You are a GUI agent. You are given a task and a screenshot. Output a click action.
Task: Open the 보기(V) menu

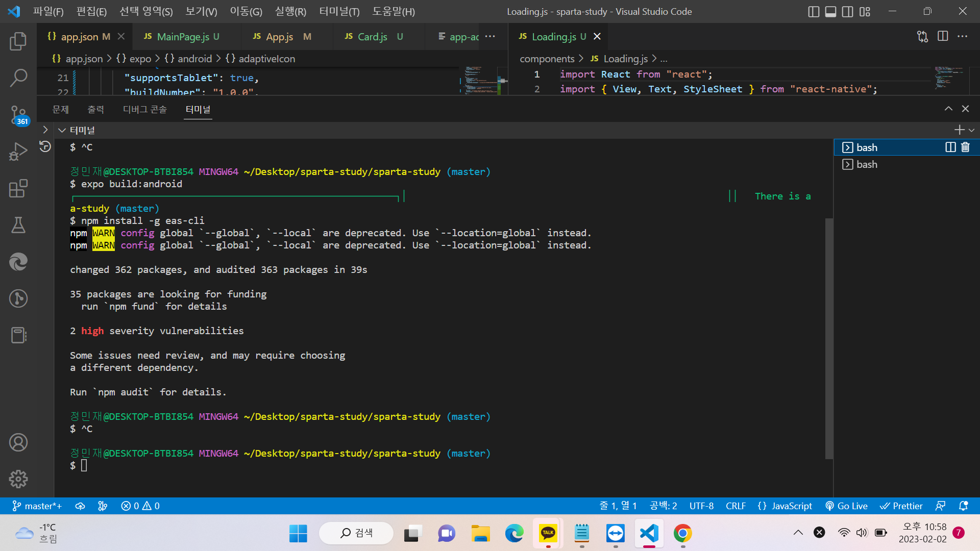[201, 12]
